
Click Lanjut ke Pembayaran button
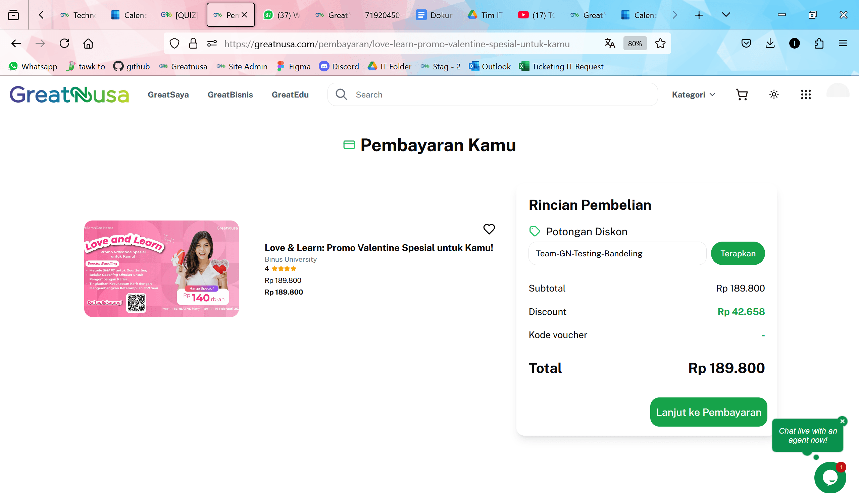[708, 412]
